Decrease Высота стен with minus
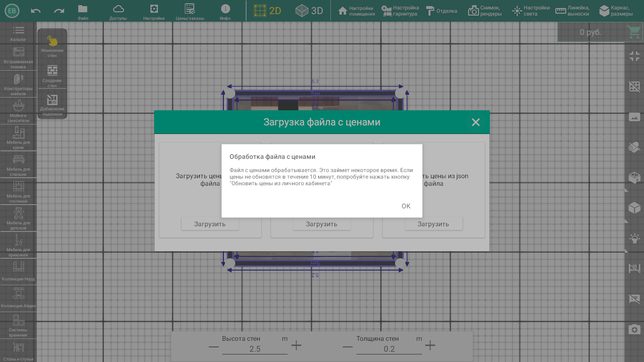 [x=214, y=347]
